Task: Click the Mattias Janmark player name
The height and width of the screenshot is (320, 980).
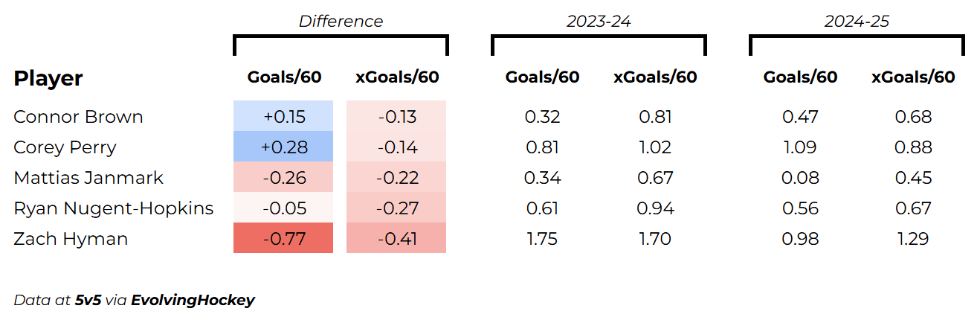Action: coord(88,178)
